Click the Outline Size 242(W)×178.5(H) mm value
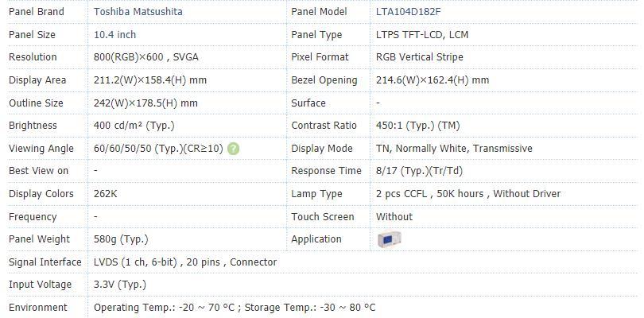 145,103
